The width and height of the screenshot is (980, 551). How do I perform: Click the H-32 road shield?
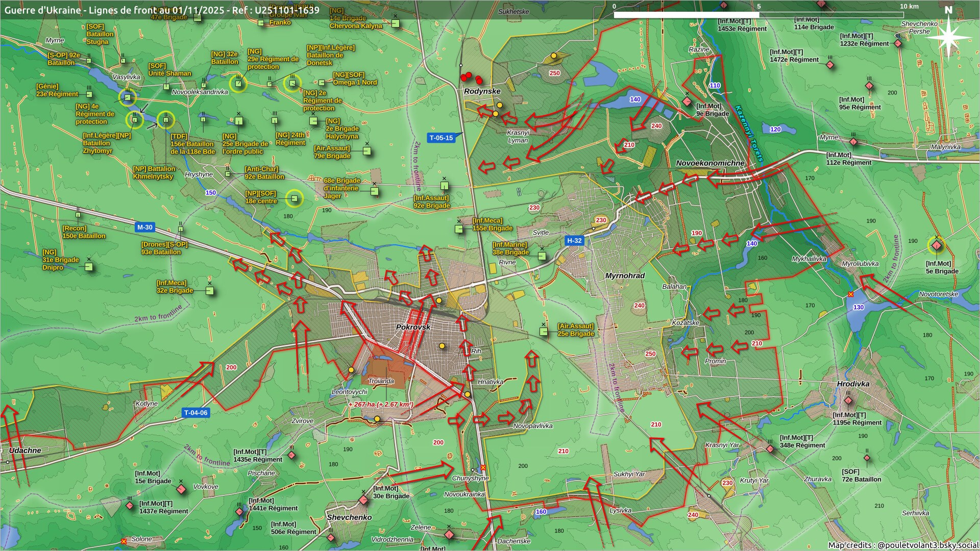pyautogui.click(x=574, y=241)
